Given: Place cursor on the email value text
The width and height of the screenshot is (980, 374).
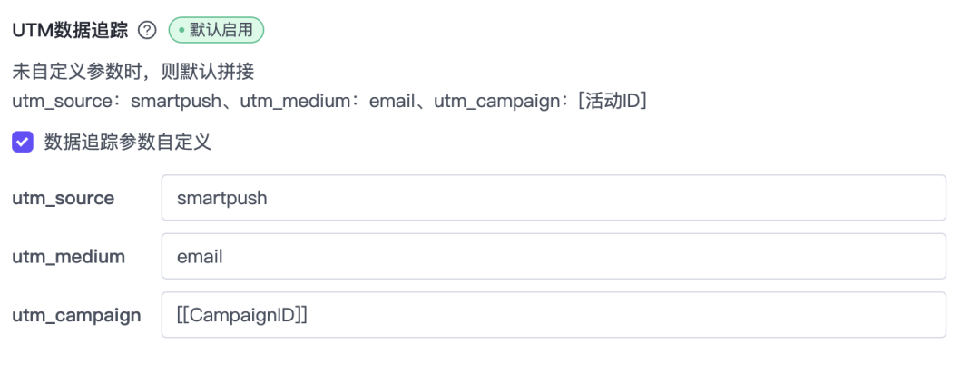Looking at the screenshot, I should 200,257.
